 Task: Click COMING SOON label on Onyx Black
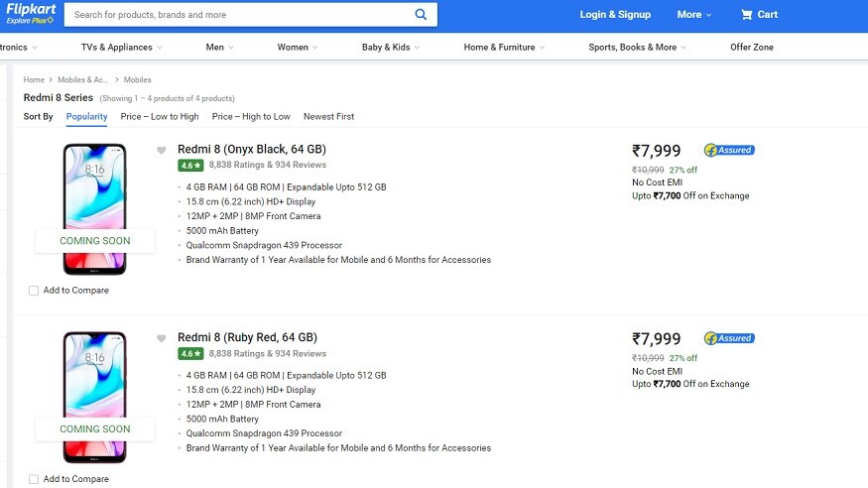pyautogui.click(x=94, y=241)
